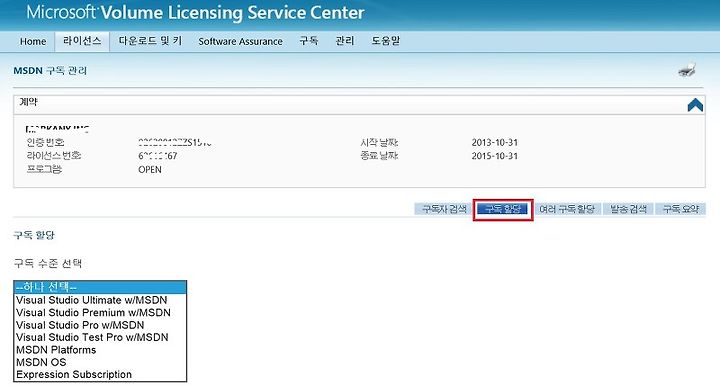Viewport: 720px width, 386px height.
Task: Go to the Software Assurance tab
Action: 240,41
